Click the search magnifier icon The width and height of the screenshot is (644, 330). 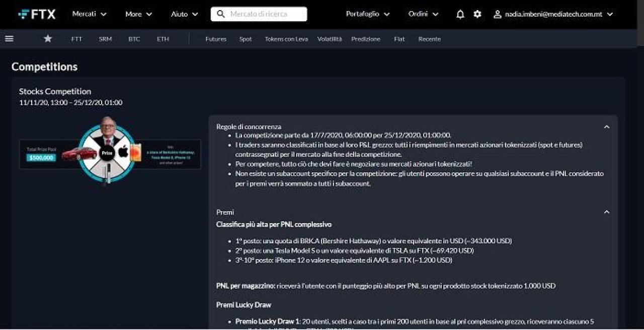pos(220,14)
